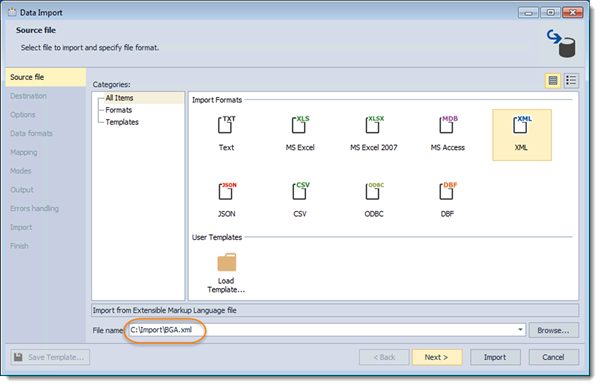Start the Import now
The height and width of the screenshot is (386, 600).
pyautogui.click(x=495, y=357)
